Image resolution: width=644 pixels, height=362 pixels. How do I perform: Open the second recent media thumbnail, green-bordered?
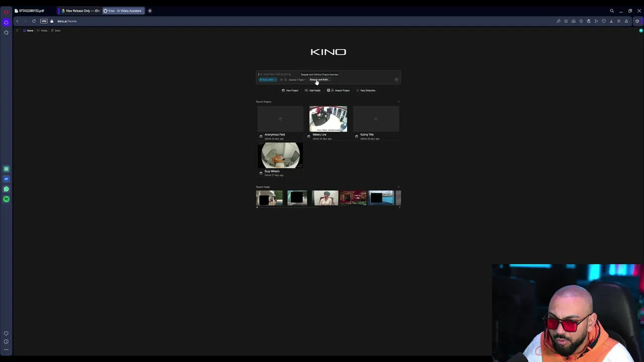[x=297, y=198]
